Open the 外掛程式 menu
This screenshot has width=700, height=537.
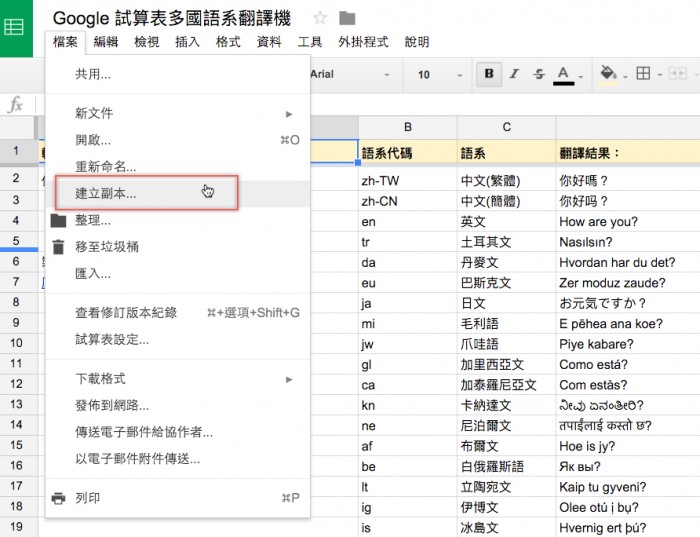pos(361,42)
